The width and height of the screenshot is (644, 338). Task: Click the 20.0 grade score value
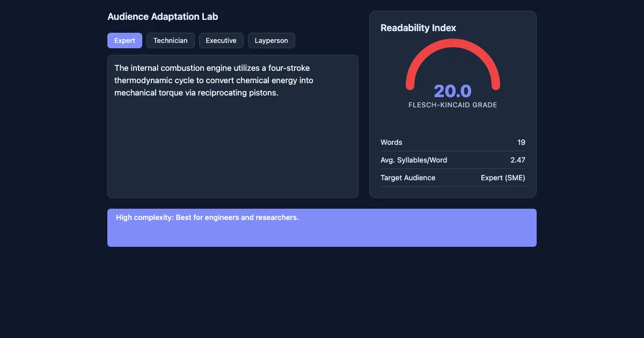tap(453, 91)
